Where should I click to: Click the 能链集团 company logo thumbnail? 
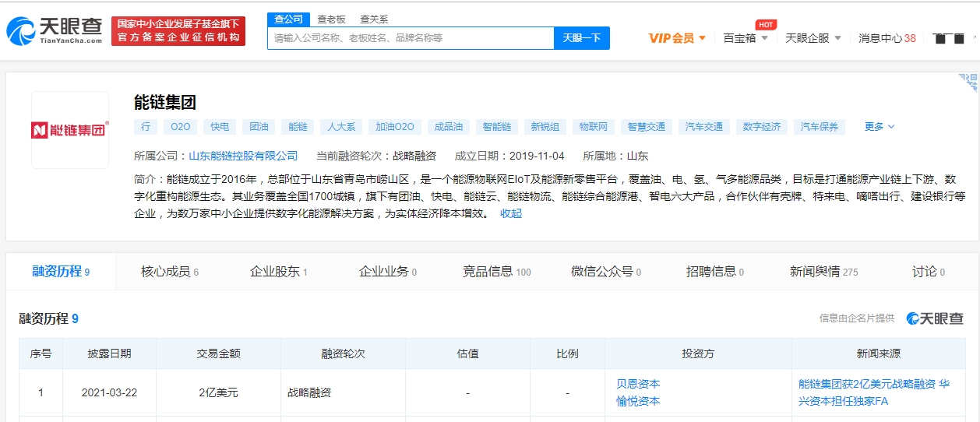click(x=70, y=130)
